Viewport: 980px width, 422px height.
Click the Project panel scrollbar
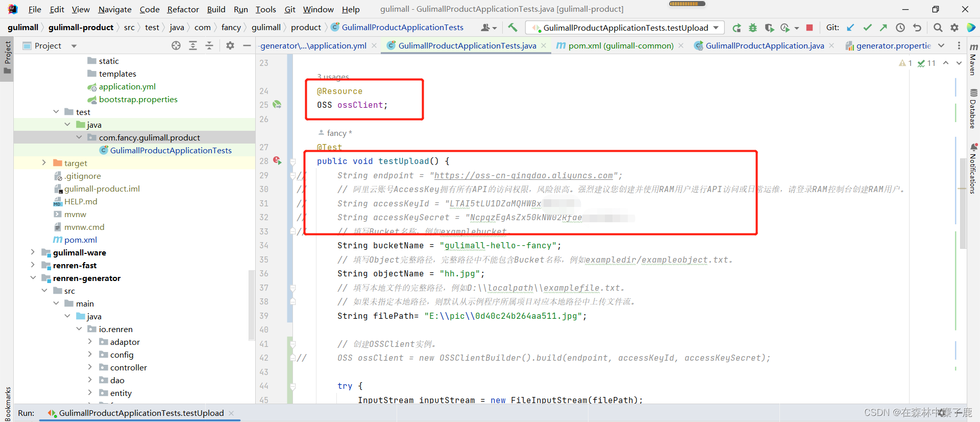(251, 305)
